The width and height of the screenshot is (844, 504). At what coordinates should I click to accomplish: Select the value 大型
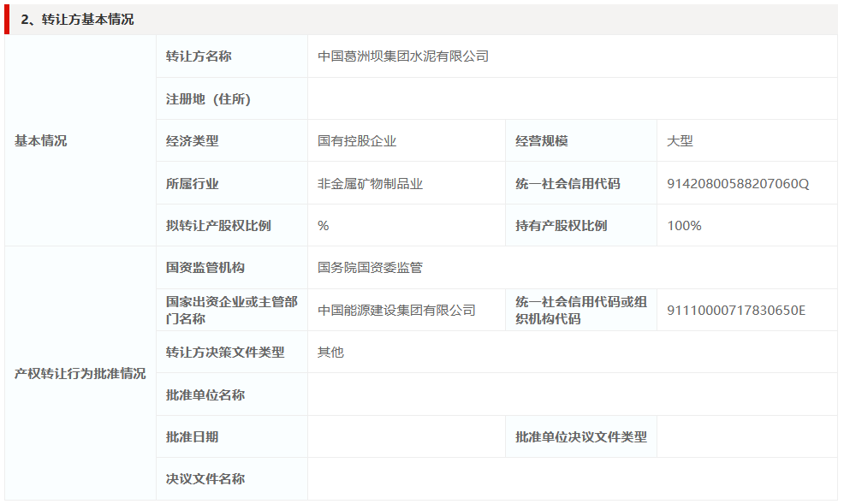coord(680,141)
